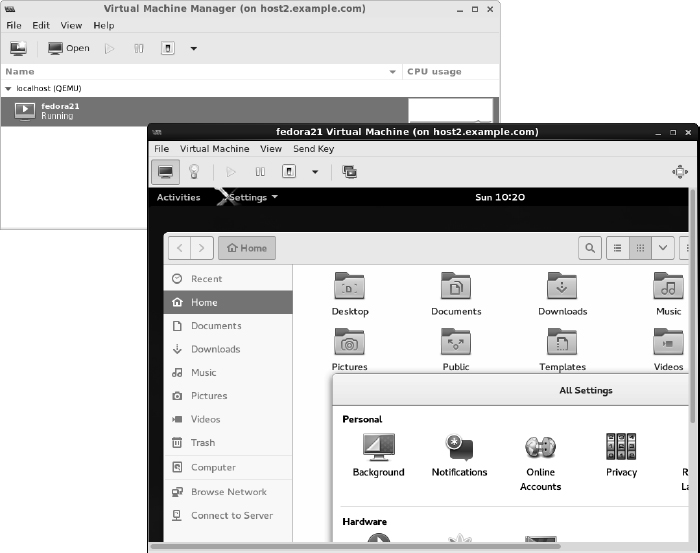The height and width of the screenshot is (553, 700).
Task: Open Notifications settings panel
Action: 459,454
